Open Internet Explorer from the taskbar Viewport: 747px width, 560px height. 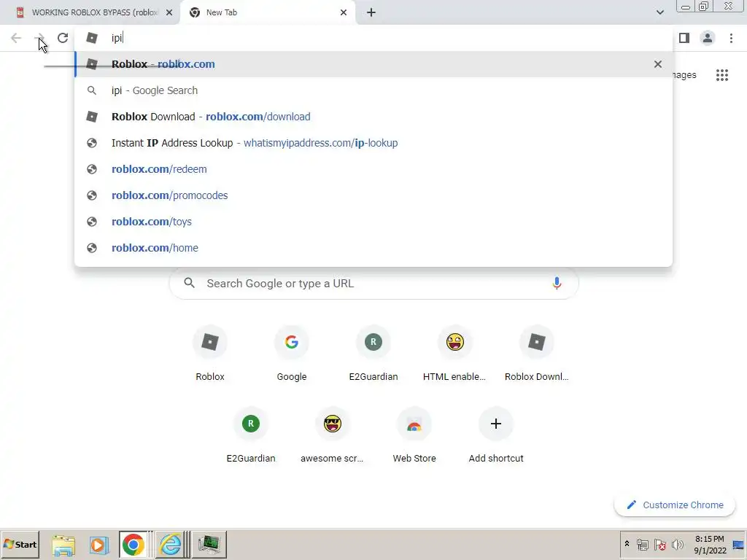point(170,545)
